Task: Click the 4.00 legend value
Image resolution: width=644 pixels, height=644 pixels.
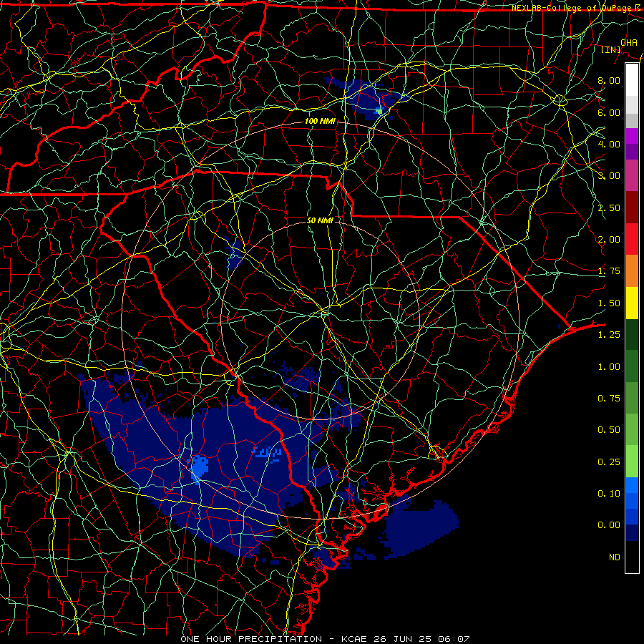Action: point(609,144)
